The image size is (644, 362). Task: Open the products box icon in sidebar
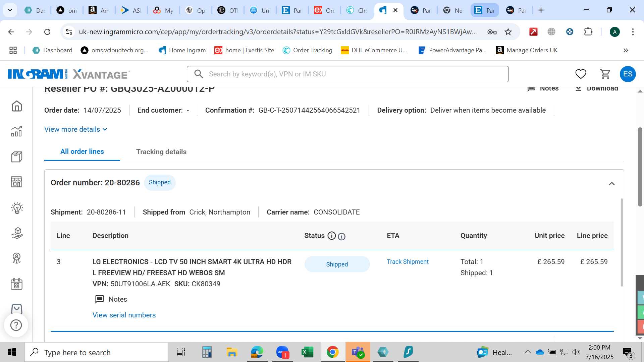tap(16, 157)
